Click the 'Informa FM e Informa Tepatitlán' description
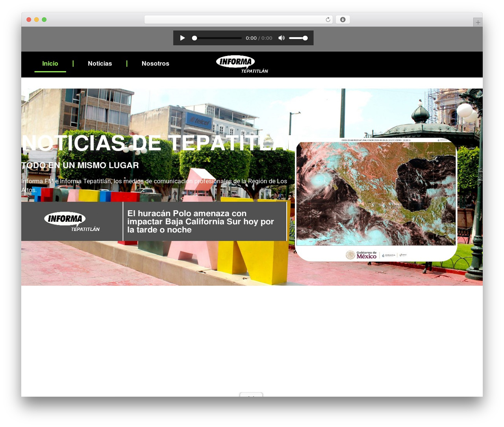This screenshot has width=504, height=427. (x=154, y=186)
